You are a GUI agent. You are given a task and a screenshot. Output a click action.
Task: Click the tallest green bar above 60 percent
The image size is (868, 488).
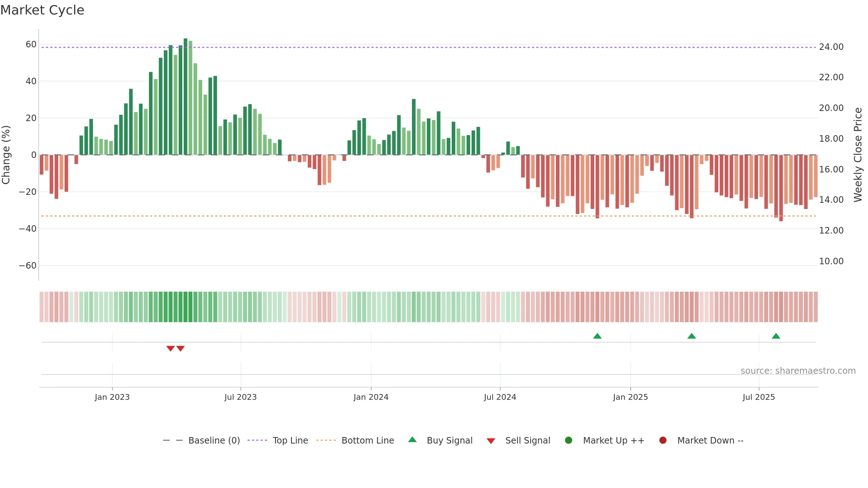pyautogui.click(x=186, y=97)
